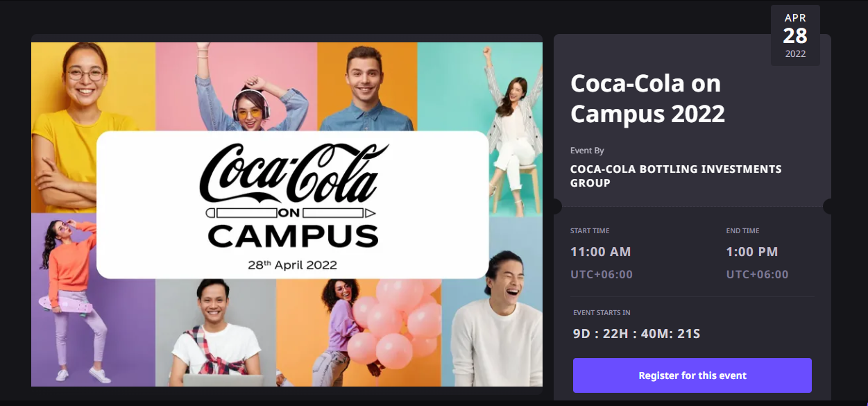This screenshot has width=868, height=406.
Task: Click the Event By label
Action: (587, 151)
